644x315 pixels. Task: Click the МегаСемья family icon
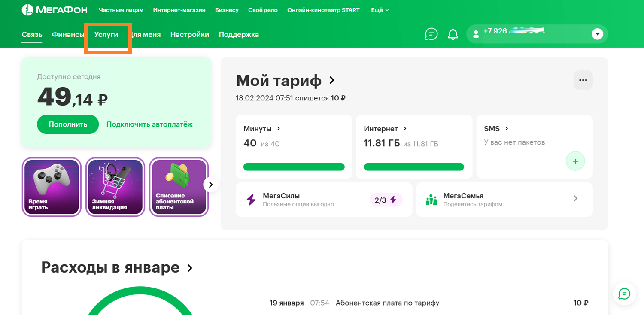pos(431,200)
